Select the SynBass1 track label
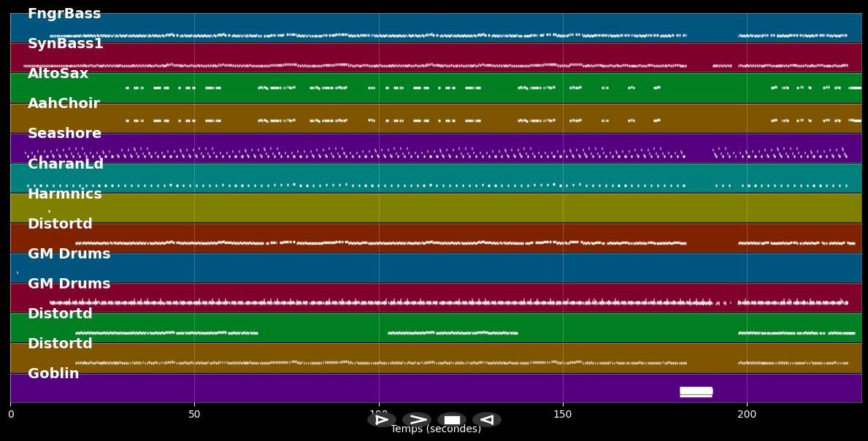This screenshot has height=441, width=868. [x=66, y=44]
